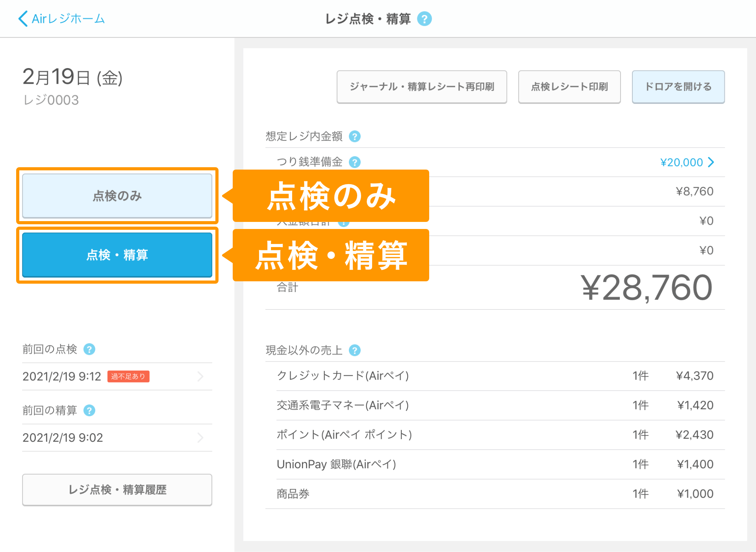Open help for レジ点検・精算 title
This screenshot has width=756, height=552.
[x=425, y=18]
